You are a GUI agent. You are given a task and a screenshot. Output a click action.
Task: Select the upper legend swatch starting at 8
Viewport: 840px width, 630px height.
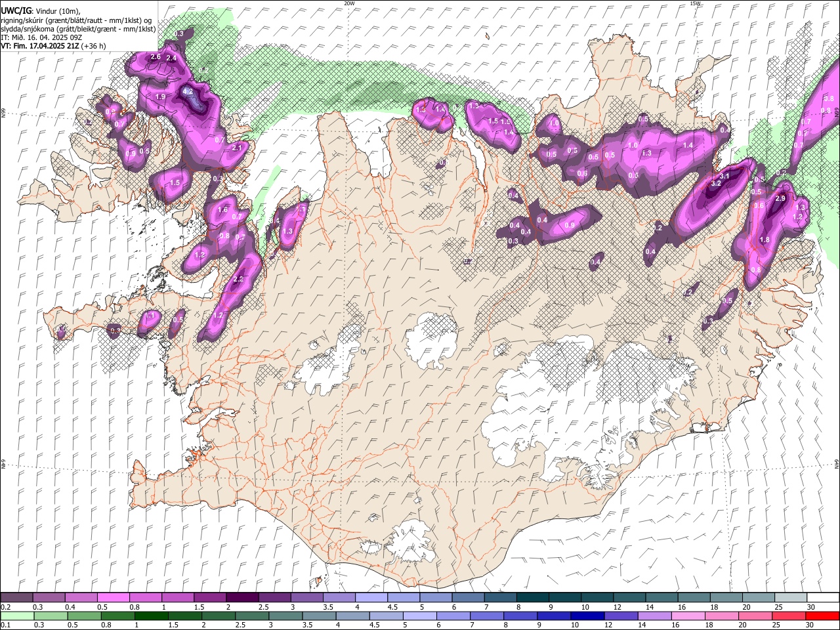click(532, 598)
